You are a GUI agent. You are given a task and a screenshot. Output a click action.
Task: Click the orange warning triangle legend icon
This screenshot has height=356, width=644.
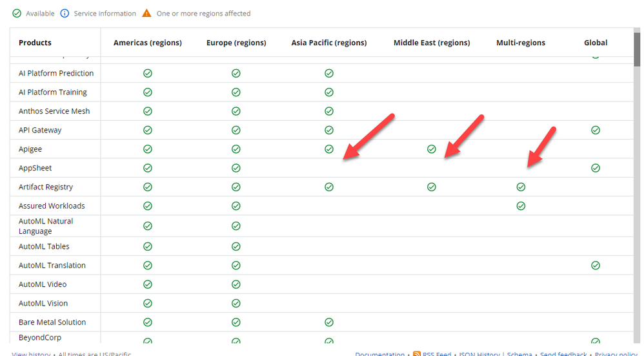pyautogui.click(x=146, y=13)
